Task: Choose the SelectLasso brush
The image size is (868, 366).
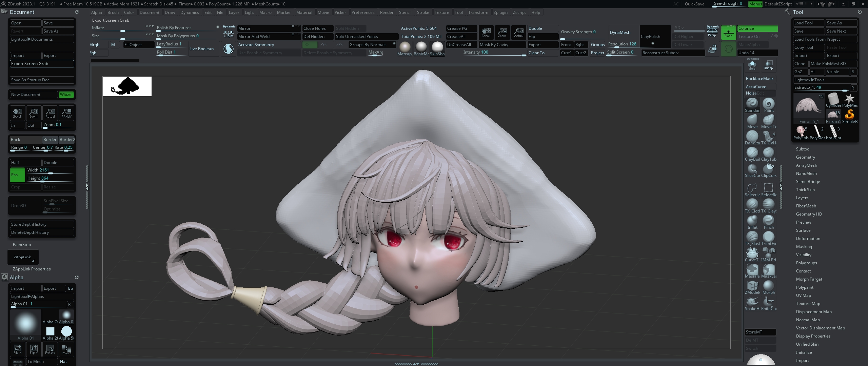Action: [x=752, y=189]
